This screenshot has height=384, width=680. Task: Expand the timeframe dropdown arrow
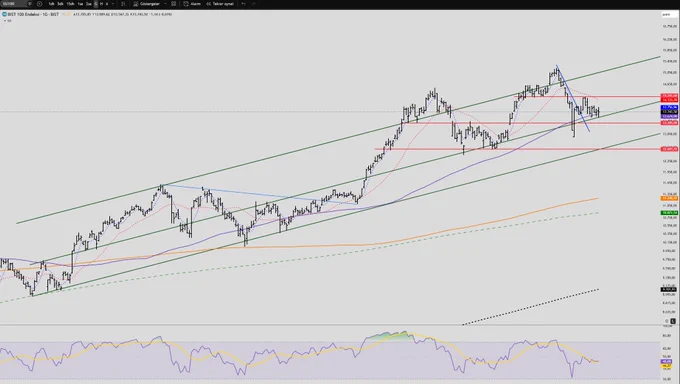tap(113, 4)
